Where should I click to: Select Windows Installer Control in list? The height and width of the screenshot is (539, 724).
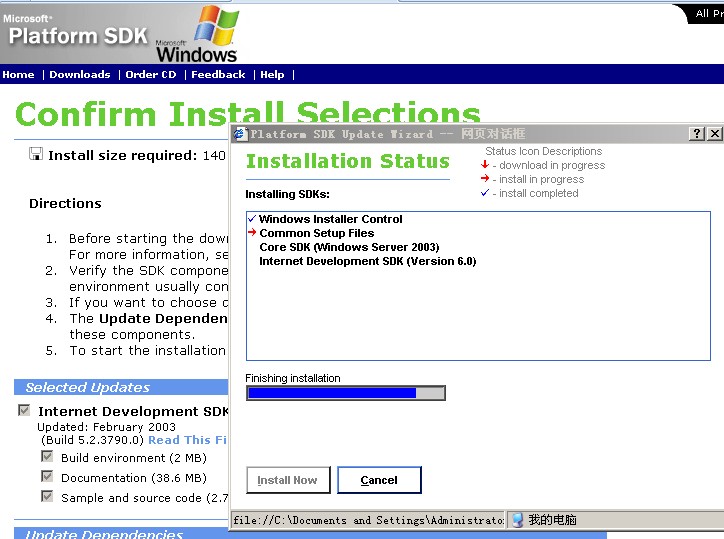[330, 219]
